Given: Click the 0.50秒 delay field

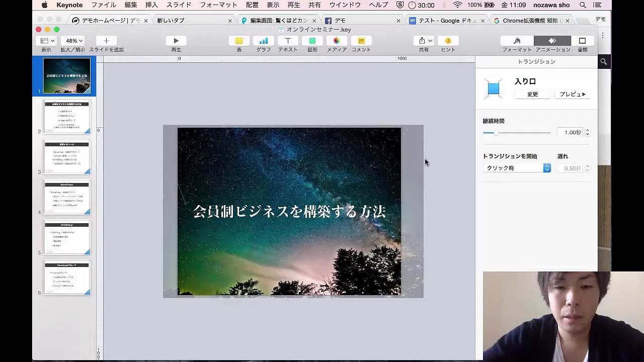Looking at the screenshot, I should [570, 168].
